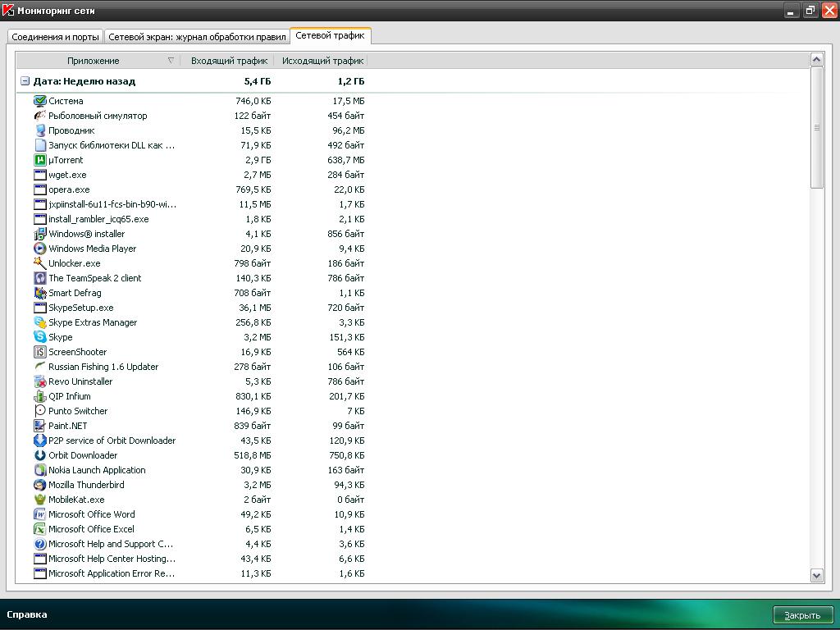Select the SkypeSetup.exe row
Screen dimensions: 840x630
pyautogui.click(x=199, y=308)
